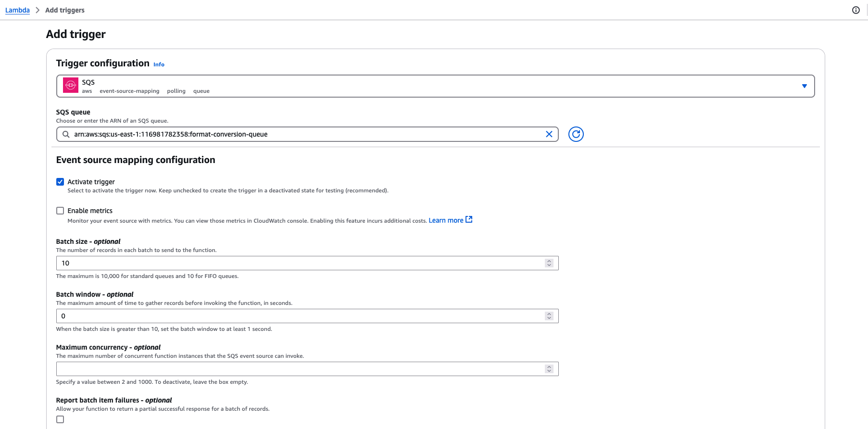Expand the SQS trigger source dropdown
868x429 pixels.
coord(804,86)
